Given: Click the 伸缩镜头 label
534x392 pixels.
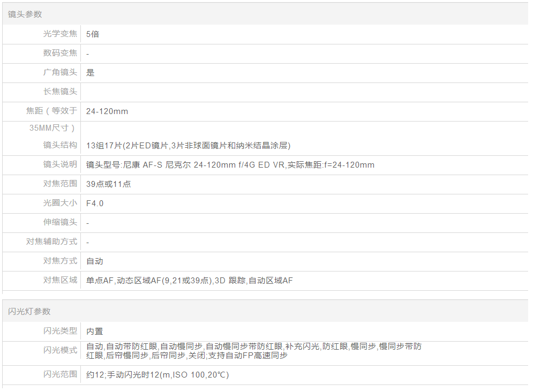Looking at the screenshot, I should [x=60, y=222].
